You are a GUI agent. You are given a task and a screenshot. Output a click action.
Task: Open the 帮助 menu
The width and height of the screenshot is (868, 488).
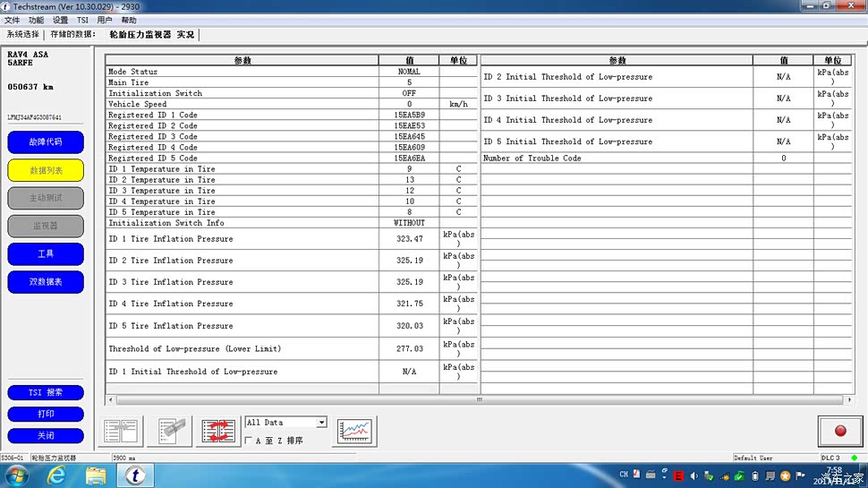pos(129,20)
